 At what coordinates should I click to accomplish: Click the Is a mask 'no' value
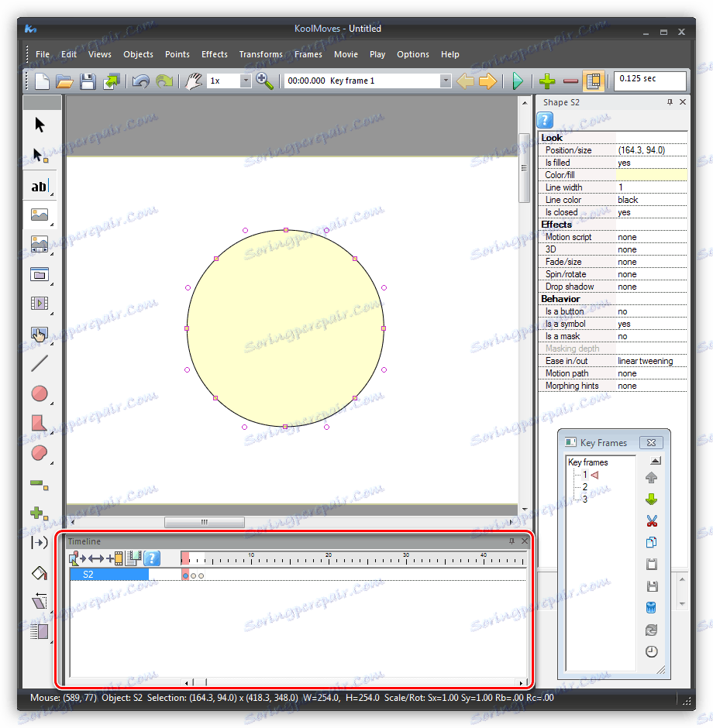click(x=622, y=336)
